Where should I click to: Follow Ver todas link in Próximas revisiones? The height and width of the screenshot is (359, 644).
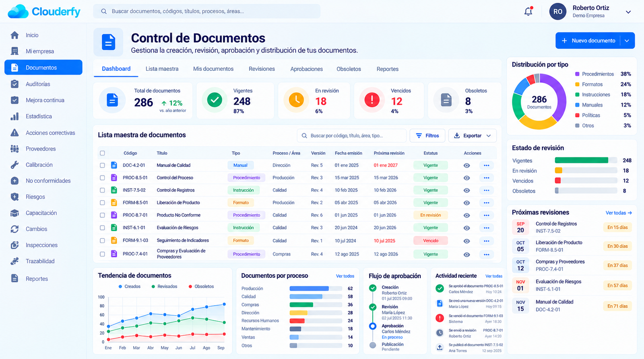619,213
